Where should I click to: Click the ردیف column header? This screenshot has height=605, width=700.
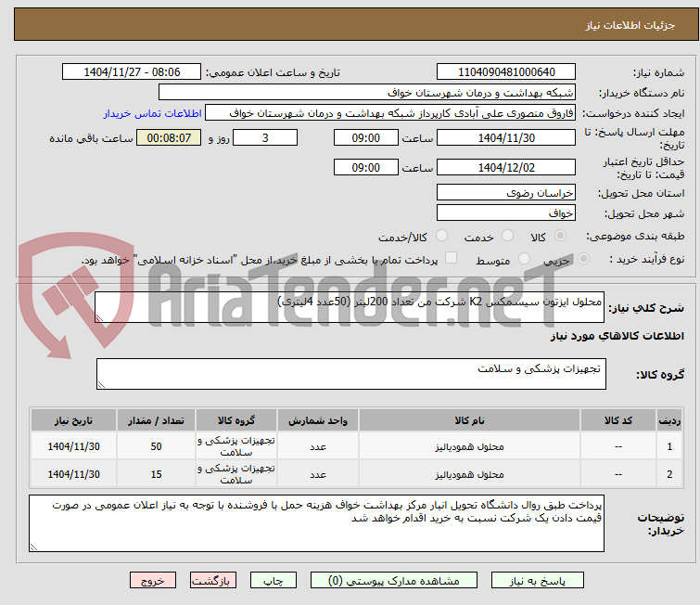coord(669,420)
